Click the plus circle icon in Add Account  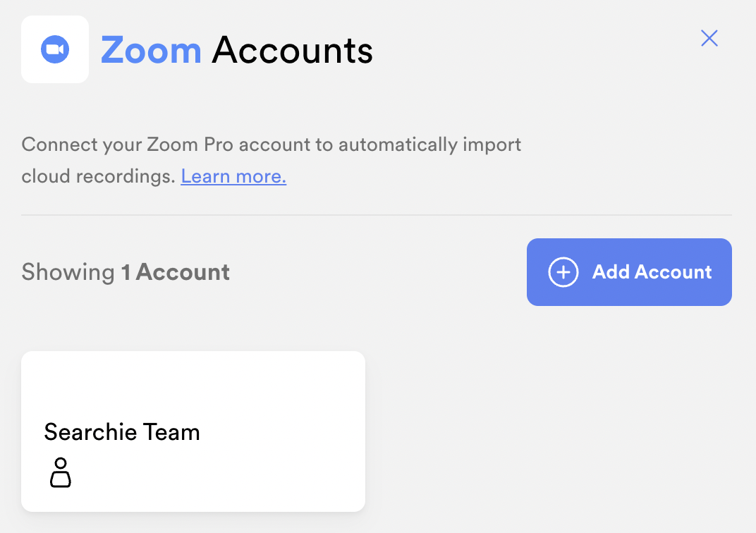[x=563, y=272]
